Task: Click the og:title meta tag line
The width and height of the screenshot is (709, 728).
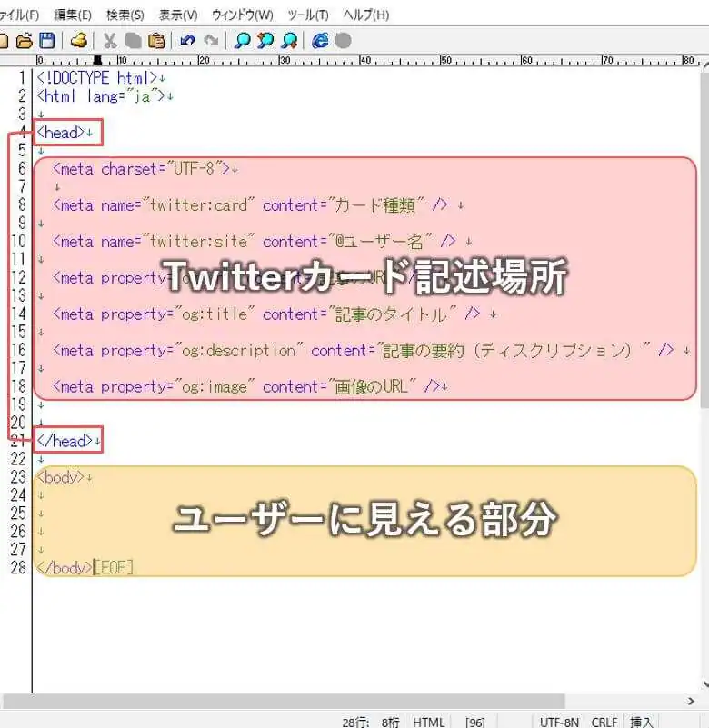Action: [x=274, y=314]
